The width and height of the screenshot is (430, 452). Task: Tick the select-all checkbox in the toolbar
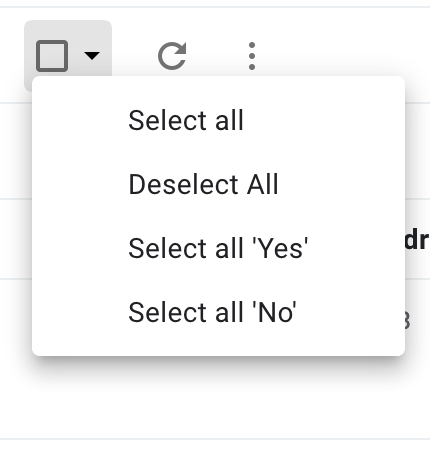tap(52, 56)
